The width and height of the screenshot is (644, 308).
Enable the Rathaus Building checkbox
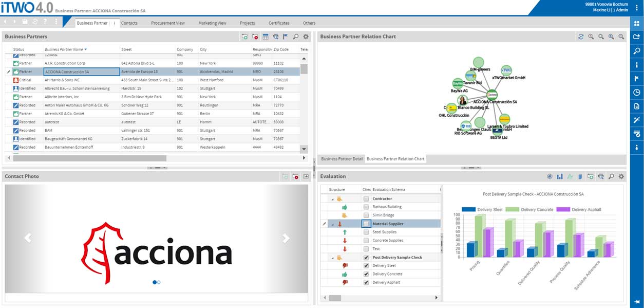pos(366,207)
